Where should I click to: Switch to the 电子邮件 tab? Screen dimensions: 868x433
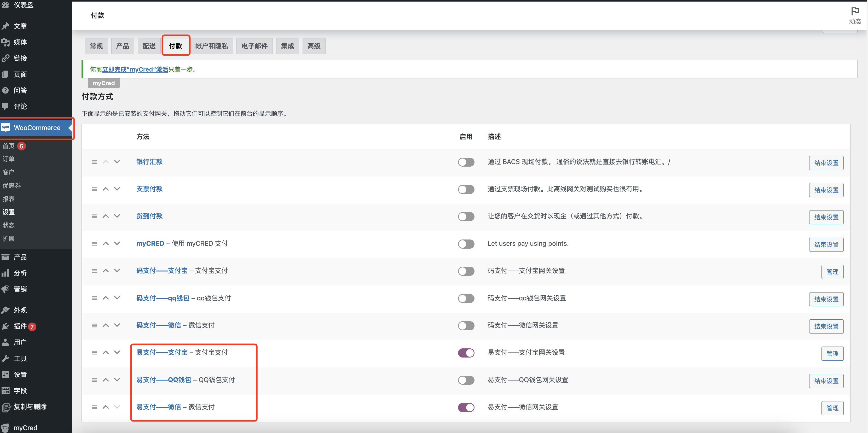(255, 46)
